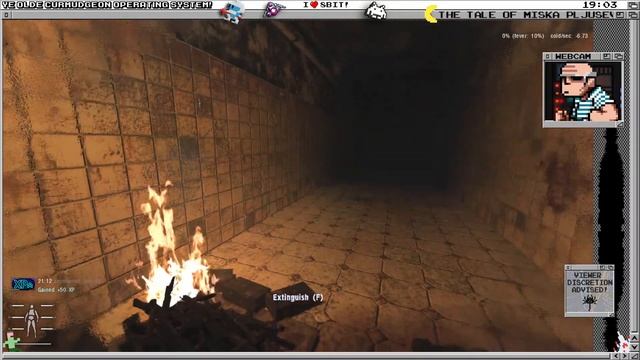Click the blue XP badge icon
Screen dimensions: 640x360
[23, 284]
